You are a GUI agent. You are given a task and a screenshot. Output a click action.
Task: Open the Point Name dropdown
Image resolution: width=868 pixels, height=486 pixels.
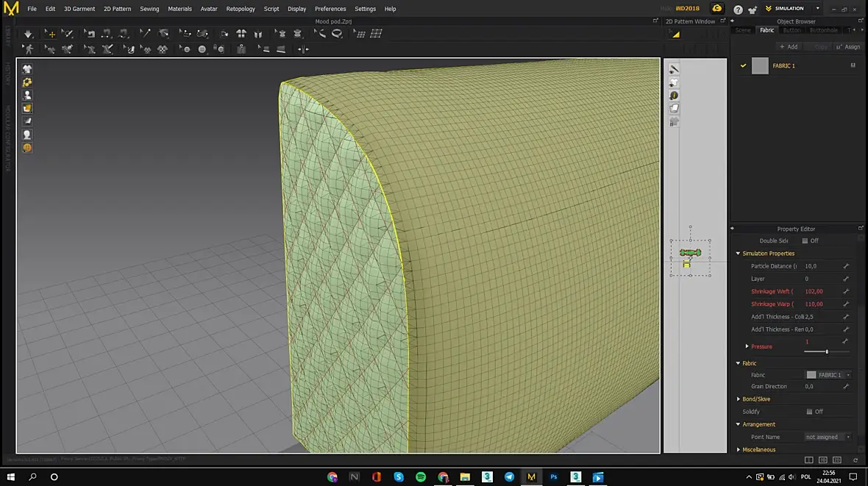point(827,437)
